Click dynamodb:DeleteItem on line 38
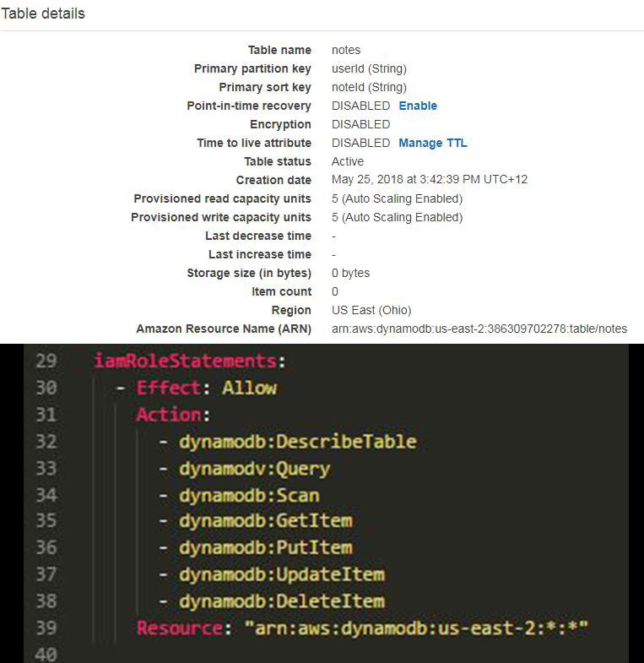644x663 pixels. pos(281,601)
